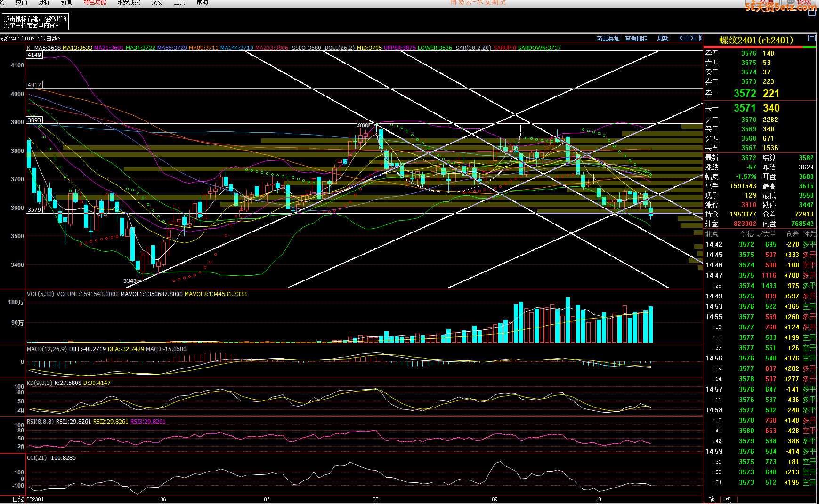Screen dimensions: 819x504
Task: Click the 查看期权 link
Action: tap(636, 39)
